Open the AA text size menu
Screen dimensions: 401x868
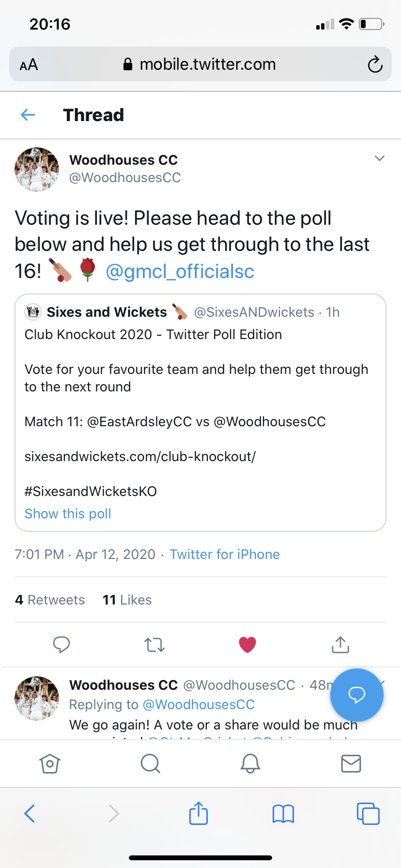(29, 64)
